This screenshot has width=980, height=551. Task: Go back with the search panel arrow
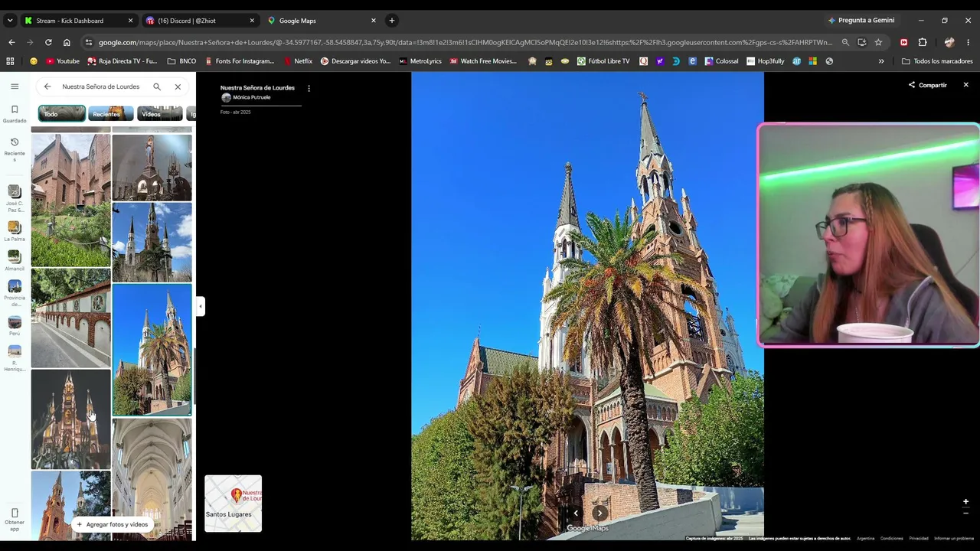coord(47,86)
